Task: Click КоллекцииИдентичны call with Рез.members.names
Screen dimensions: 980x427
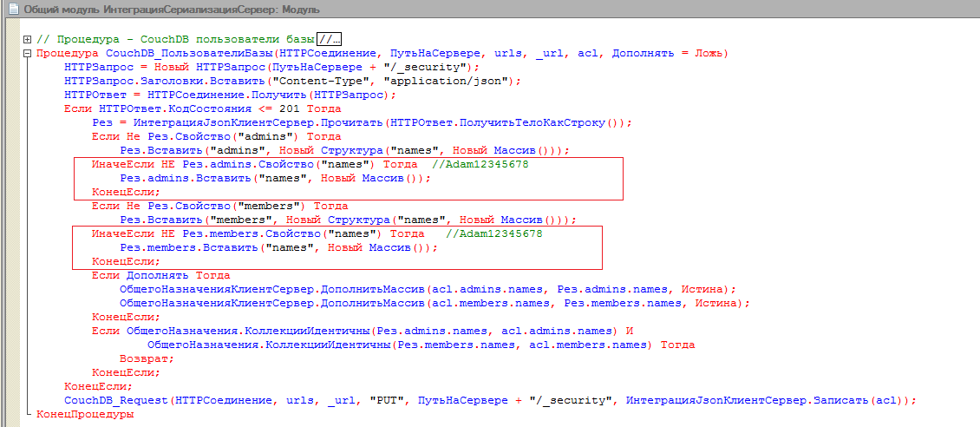Action: tap(400, 345)
